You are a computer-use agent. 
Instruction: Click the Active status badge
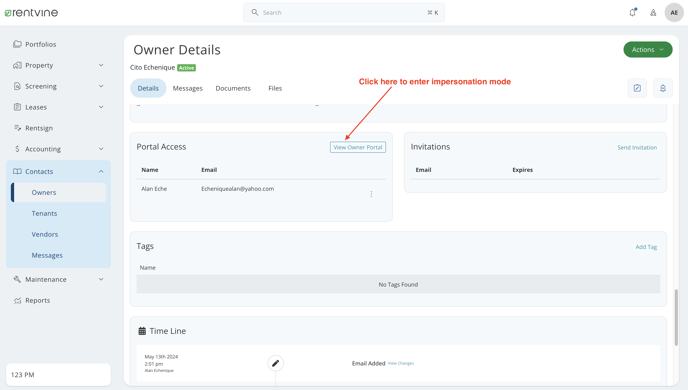186,68
